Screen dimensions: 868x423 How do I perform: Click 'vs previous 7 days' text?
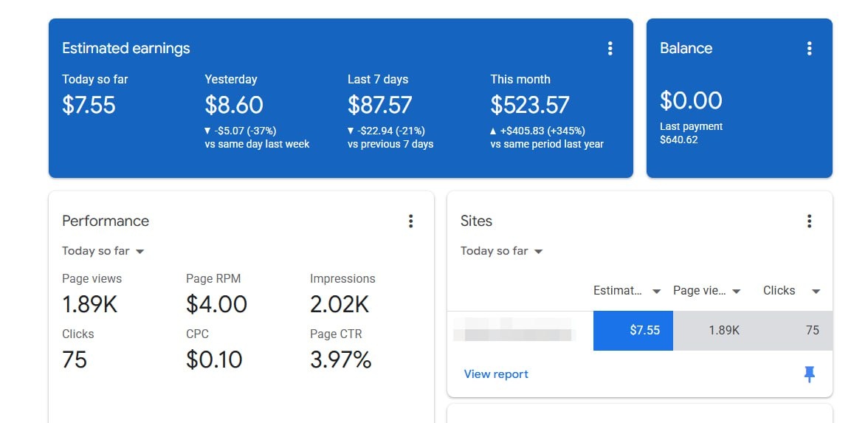coord(390,145)
